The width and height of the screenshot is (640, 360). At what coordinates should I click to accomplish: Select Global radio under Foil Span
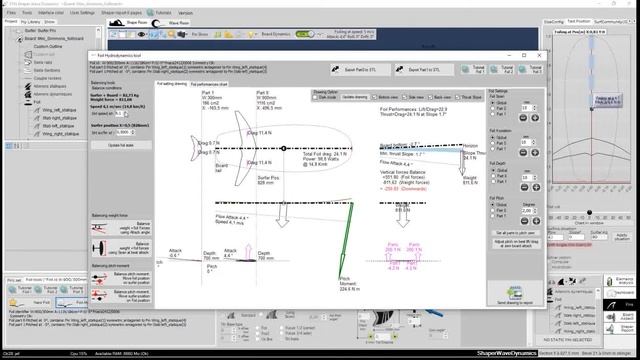click(x=493, y=103)
